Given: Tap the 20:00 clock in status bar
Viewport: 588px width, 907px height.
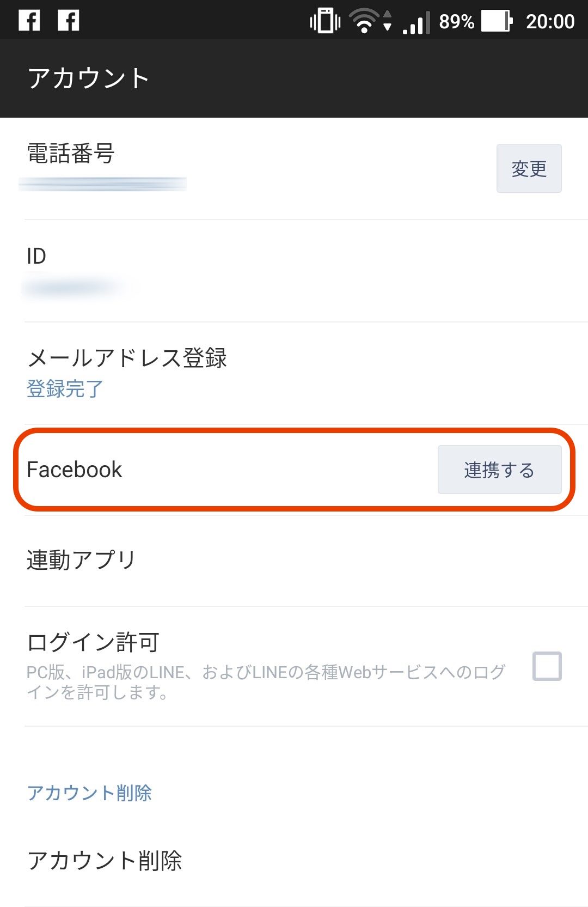Looking at the screenshot, I should click(x=550, y=22).
